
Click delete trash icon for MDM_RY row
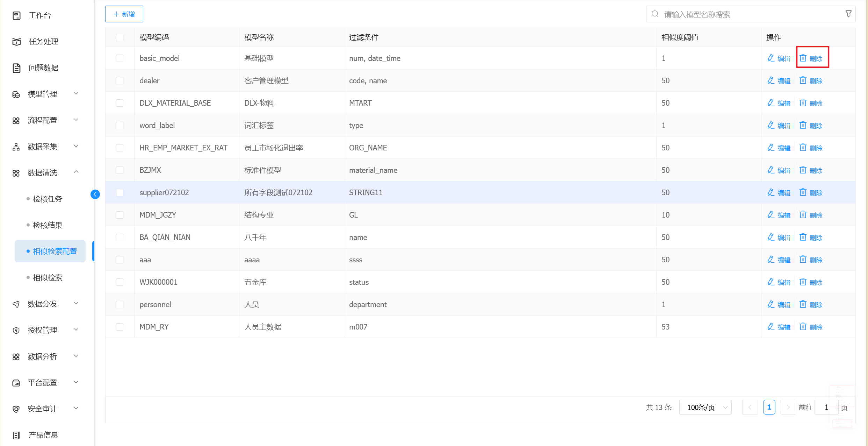803,327
